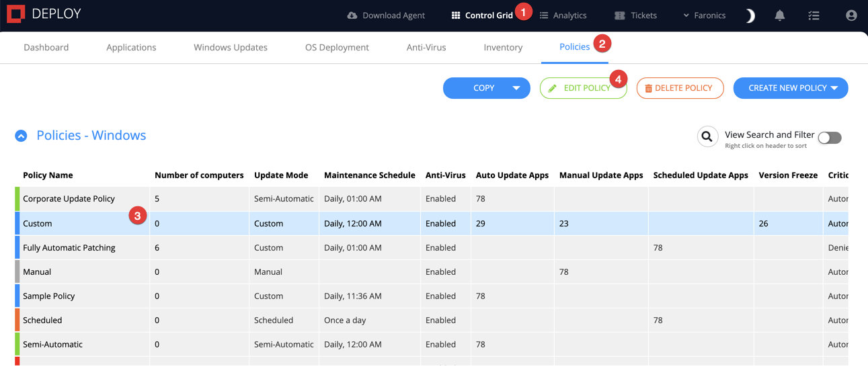
Task: Open the Tickets menu item
Action: 636,15
